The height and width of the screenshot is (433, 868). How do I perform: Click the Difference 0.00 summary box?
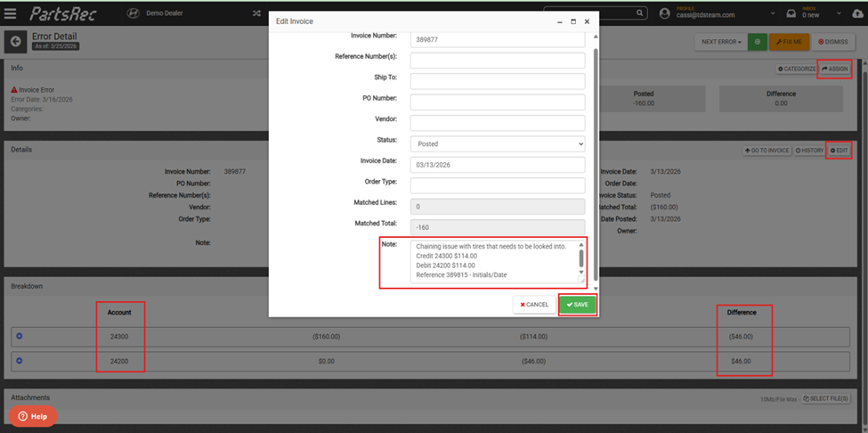[781, 99]
